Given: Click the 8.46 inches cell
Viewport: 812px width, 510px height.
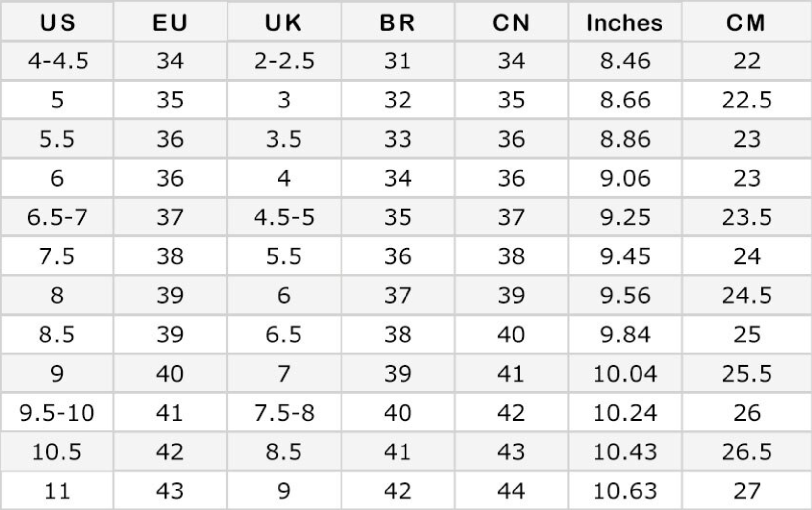Looking at the screenshot, I should tap(625, 61).
